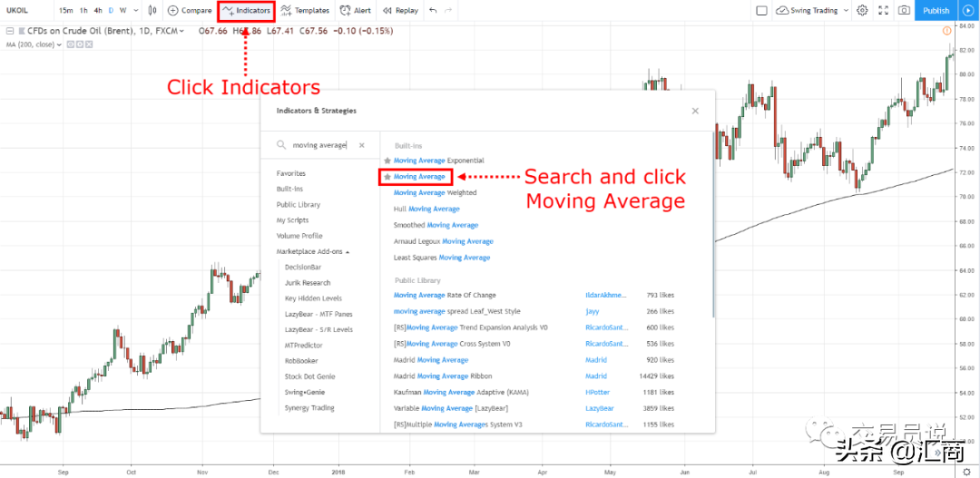
Task: Click orange warning icon near price scale
Action: pyautogui.click(x=946, y=30)
